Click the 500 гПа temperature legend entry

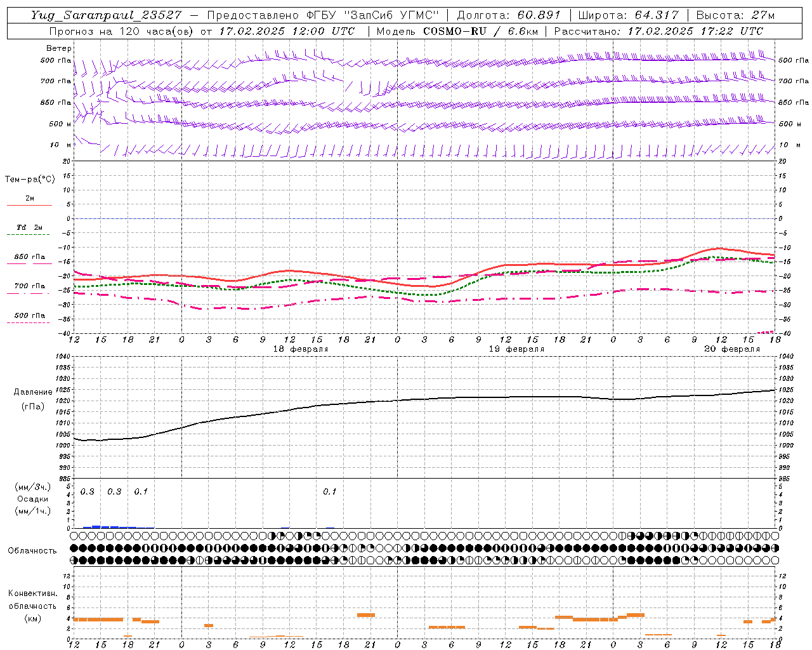click(30, 315)
